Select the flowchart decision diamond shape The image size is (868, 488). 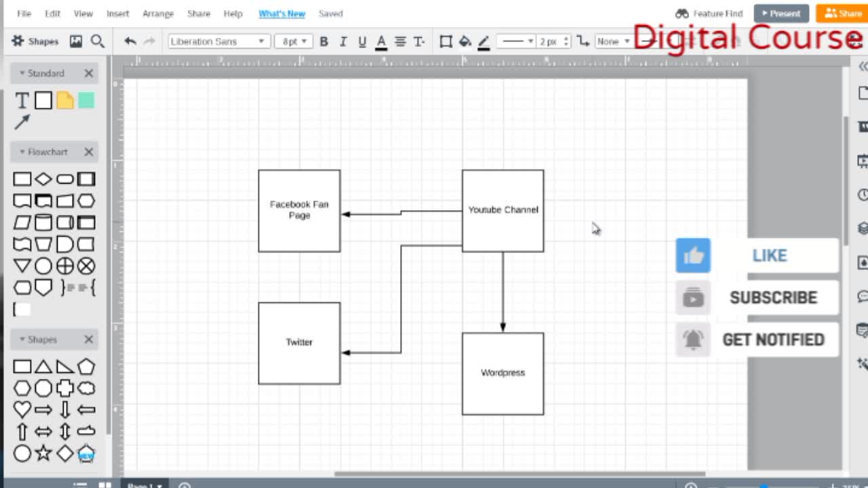click(x=43, y=179)
